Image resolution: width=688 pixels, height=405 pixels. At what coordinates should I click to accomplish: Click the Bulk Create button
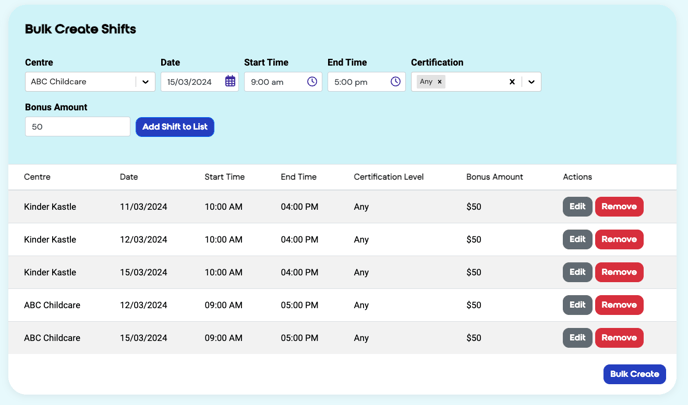[634, 374]
